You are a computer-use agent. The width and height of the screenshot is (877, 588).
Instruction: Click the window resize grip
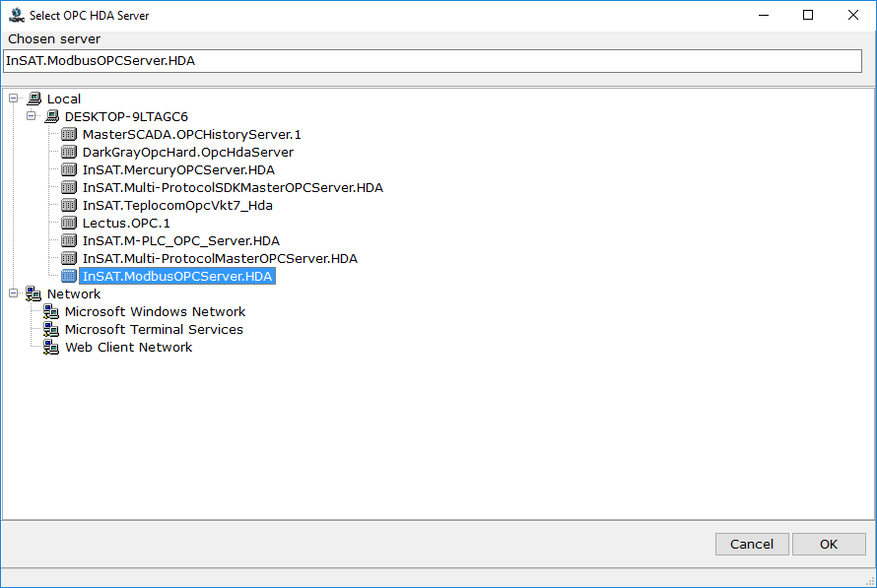tap(870, 581)
